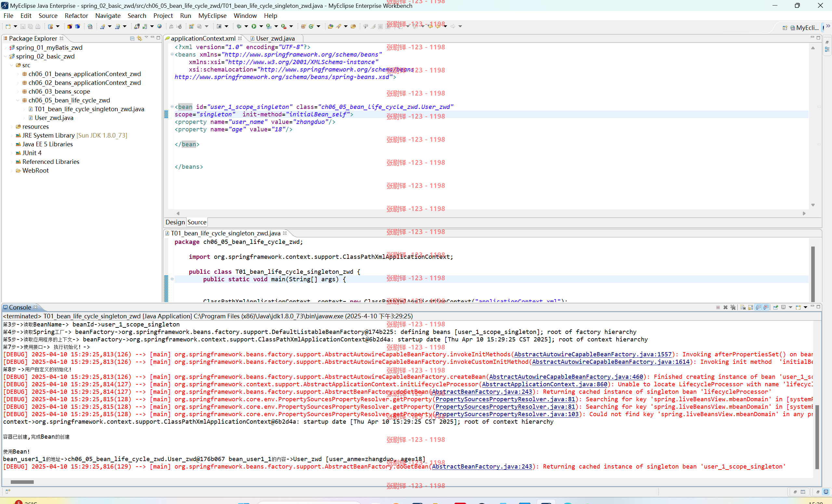Collapse all in Package Explorer
Viewport: 832px width, 504px height.
[132, 38]
